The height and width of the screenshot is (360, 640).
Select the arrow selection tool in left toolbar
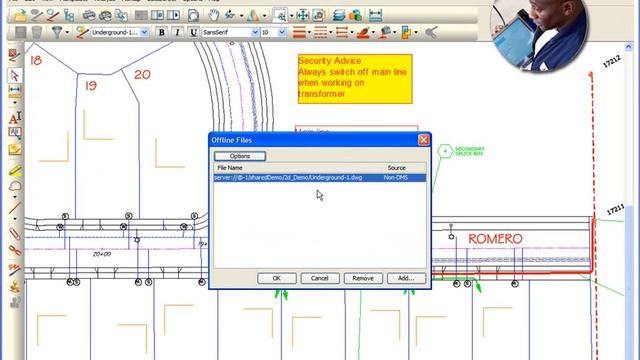click(15, 76)
